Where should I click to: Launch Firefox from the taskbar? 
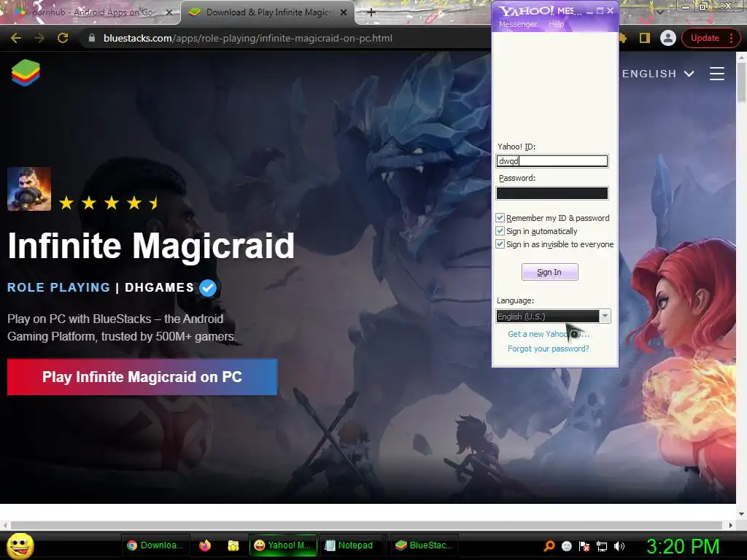[x=205, y=545]
